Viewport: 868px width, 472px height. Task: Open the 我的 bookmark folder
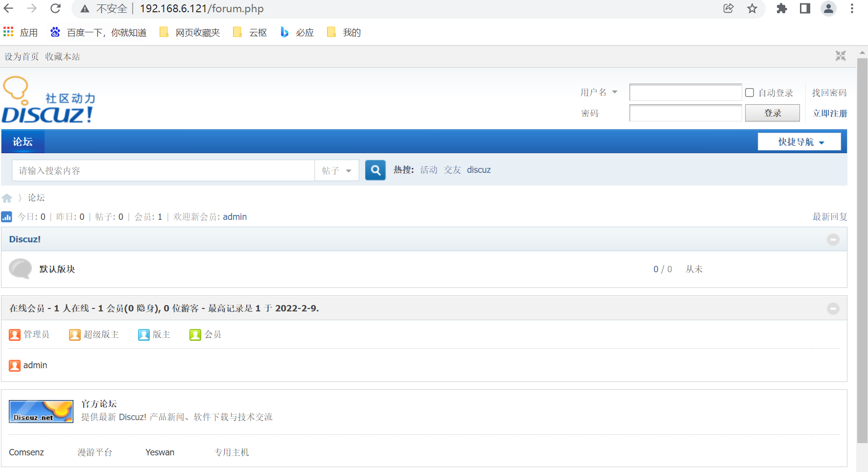(344, 32)
